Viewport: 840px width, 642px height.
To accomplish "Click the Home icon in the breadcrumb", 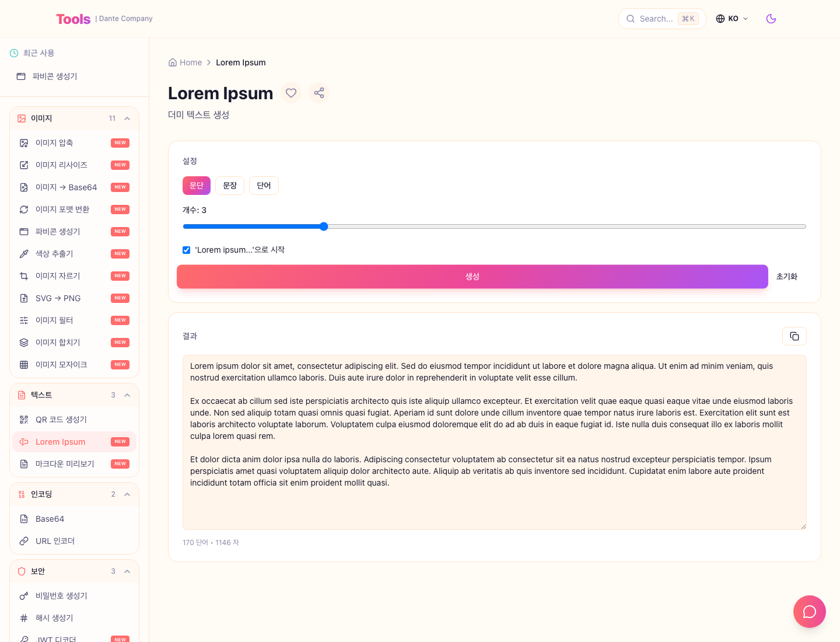I will [173, 62].
